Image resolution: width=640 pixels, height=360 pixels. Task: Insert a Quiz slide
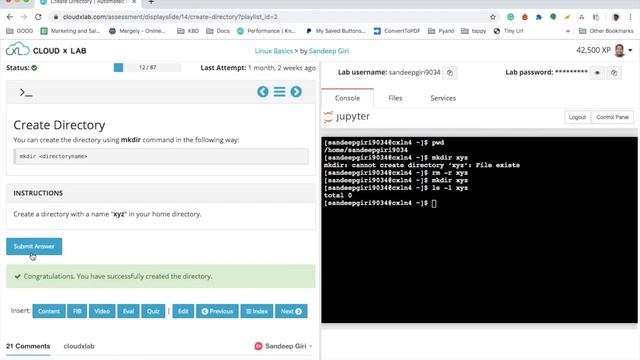point(153,311)
